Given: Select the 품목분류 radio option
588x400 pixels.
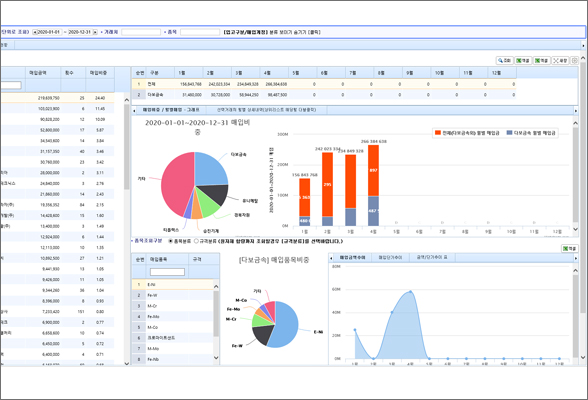Looking at the screenshot, I should (171, 241).
